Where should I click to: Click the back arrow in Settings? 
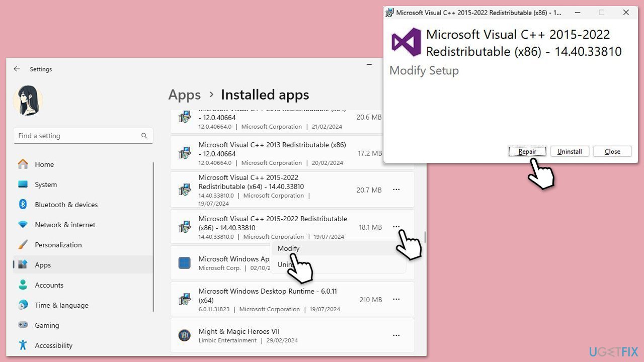(17, 69)
